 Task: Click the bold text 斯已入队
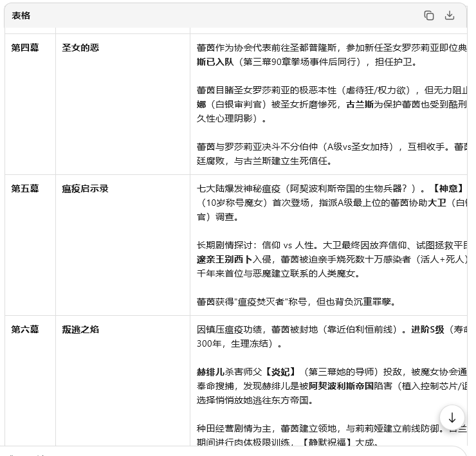[x=215, y=62]
